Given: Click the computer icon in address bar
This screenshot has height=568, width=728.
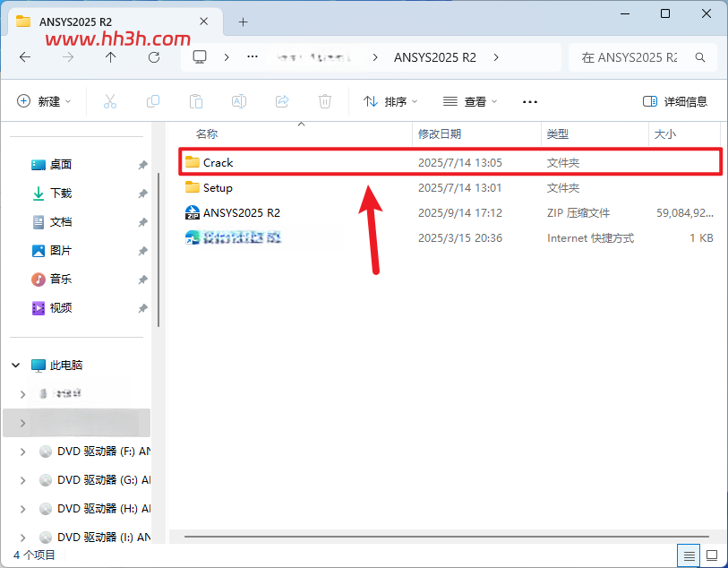Looking at the screenshot, I should (x=200, y=57).
